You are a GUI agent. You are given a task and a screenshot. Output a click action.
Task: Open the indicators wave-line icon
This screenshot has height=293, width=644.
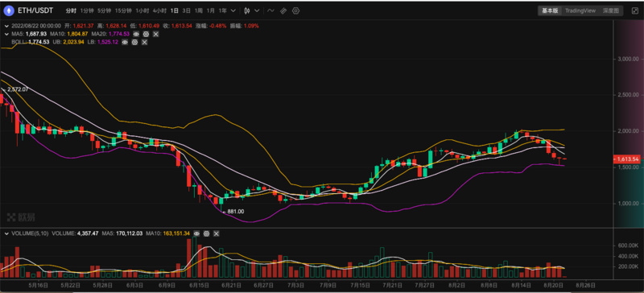click(x=270, y=10)
